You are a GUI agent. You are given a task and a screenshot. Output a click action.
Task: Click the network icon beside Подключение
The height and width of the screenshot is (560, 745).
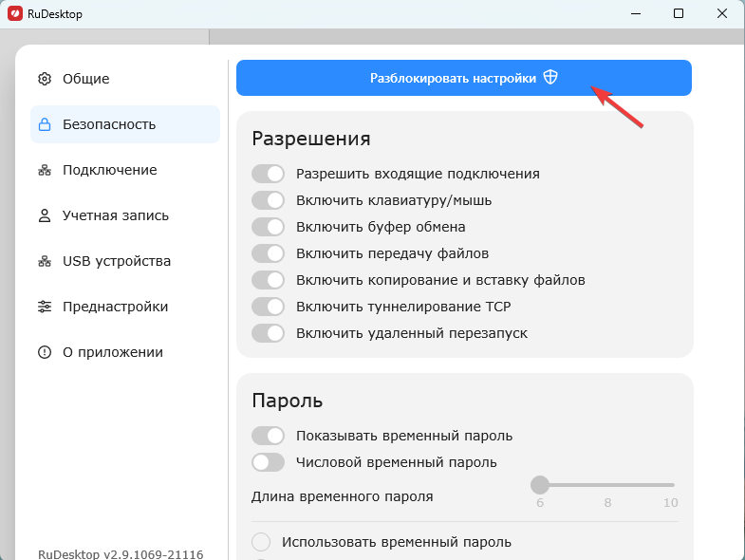45,170
